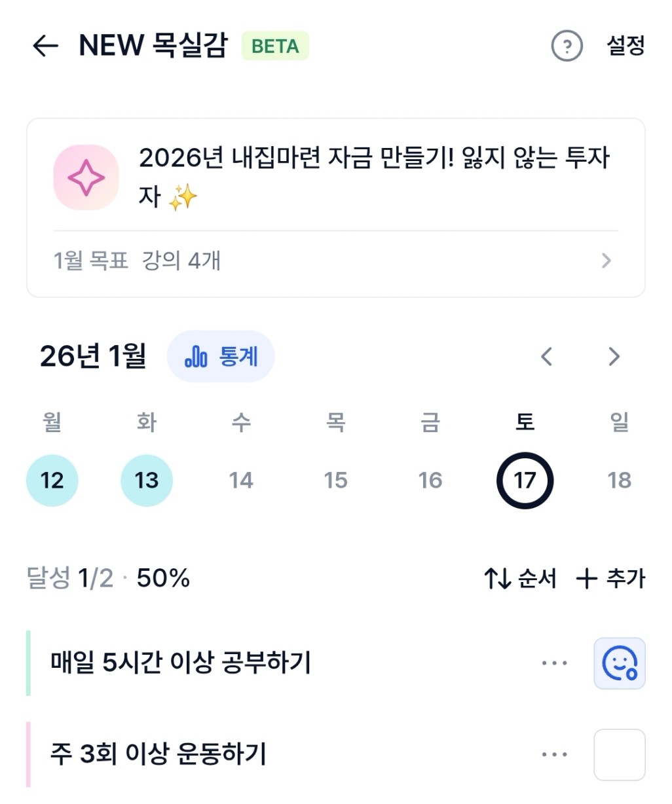Go to next week arrow
Screen dimensions: 672x804
[x=614, y=357]
